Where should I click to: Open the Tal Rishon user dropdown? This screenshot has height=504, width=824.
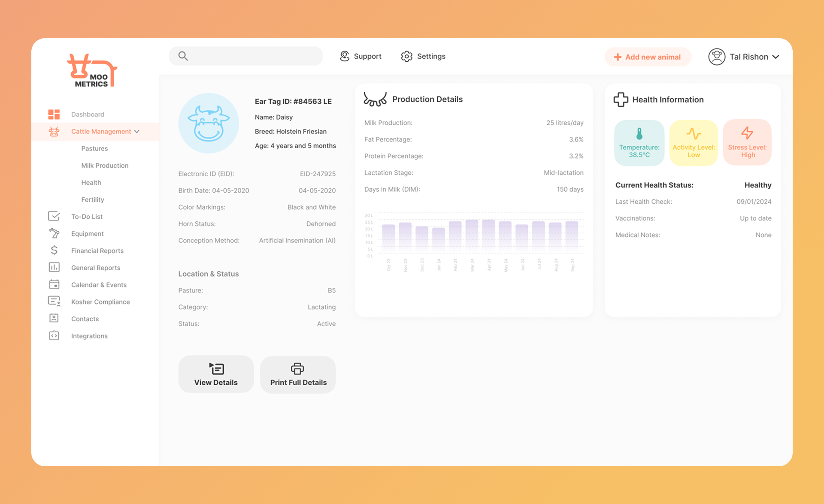click(776, 57)
